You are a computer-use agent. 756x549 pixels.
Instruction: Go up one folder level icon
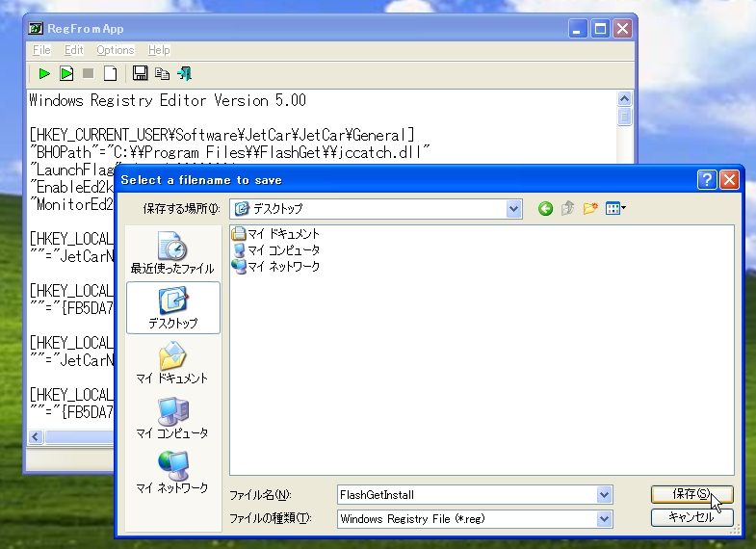coord(567,209)
